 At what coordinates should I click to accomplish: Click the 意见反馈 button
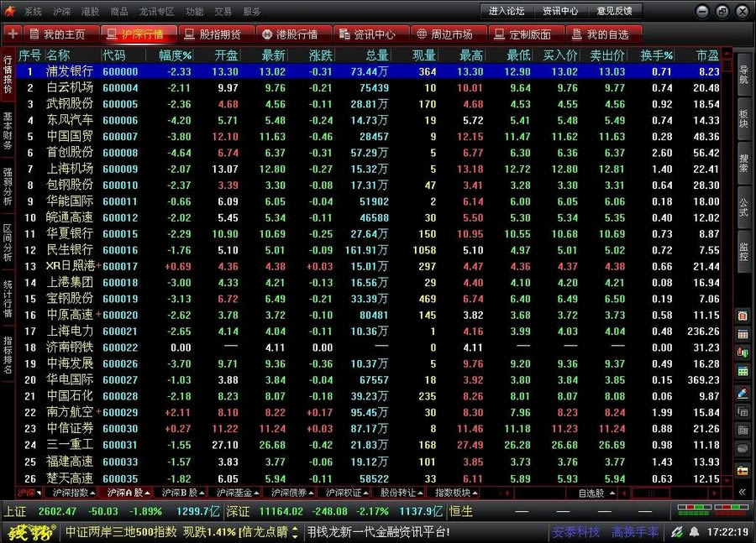pyautogui.click(x=614, y=11)
